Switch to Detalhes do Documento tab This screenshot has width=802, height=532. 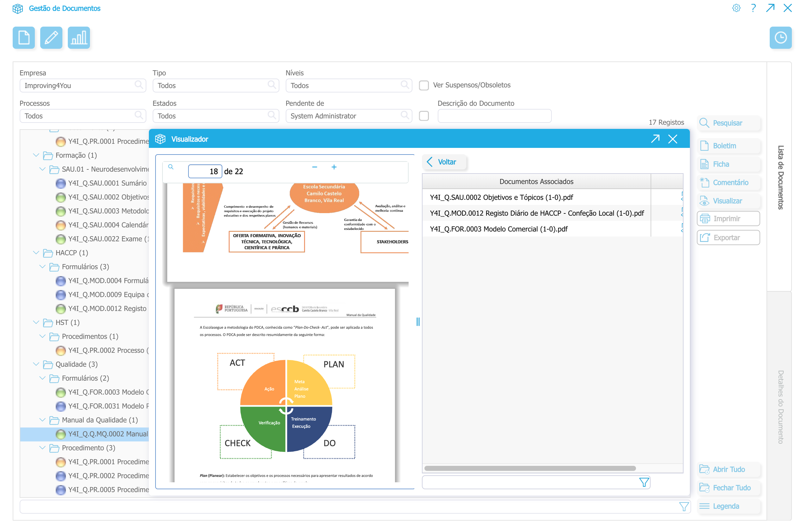[780, 407]
